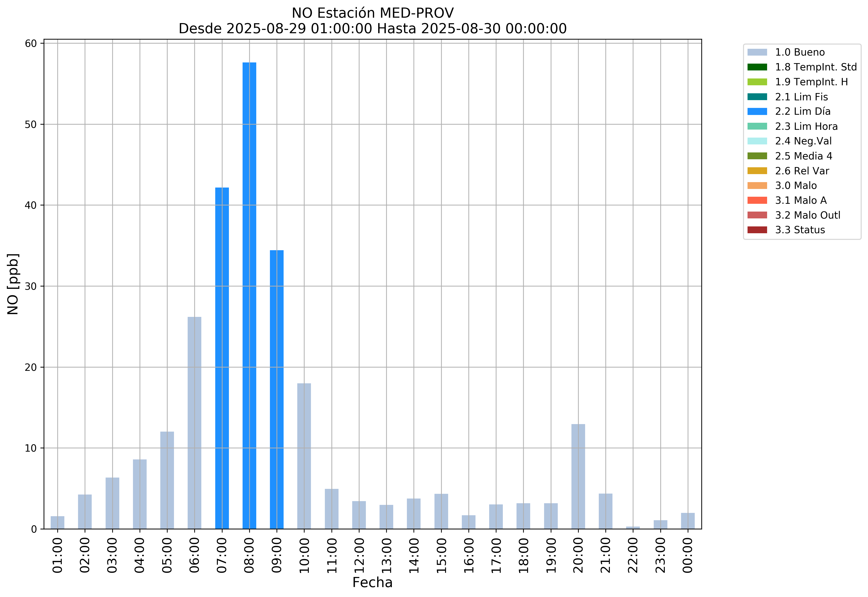Click the gray bar at 06:00
Screen dimensions: 868x597
click(x=194, y=423)
